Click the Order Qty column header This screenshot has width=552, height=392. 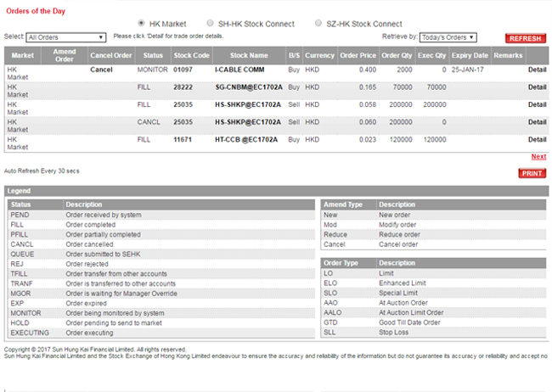coord(397,55)
